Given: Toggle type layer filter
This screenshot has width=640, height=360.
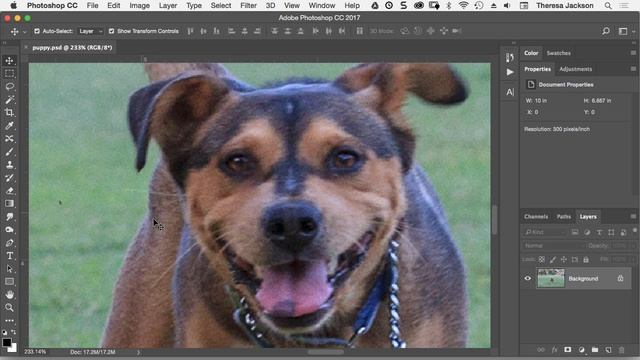Looking at the screenshot, I should tap(599, 232).
